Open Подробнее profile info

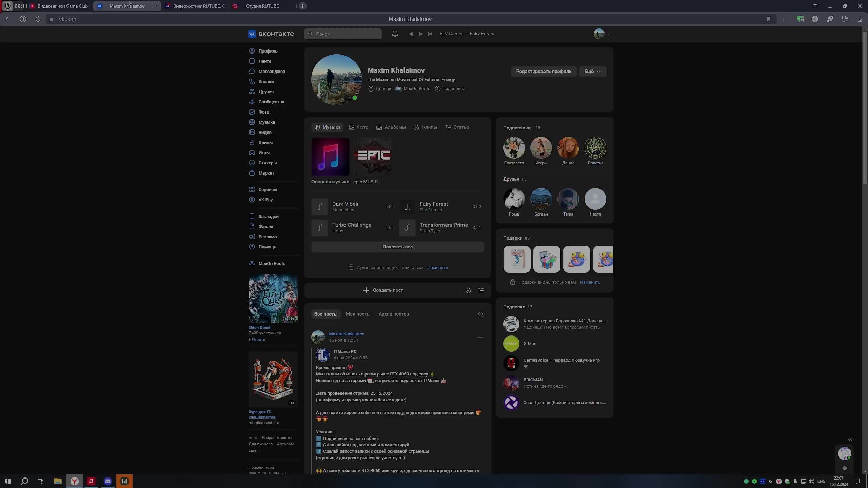tap(450, 89)
